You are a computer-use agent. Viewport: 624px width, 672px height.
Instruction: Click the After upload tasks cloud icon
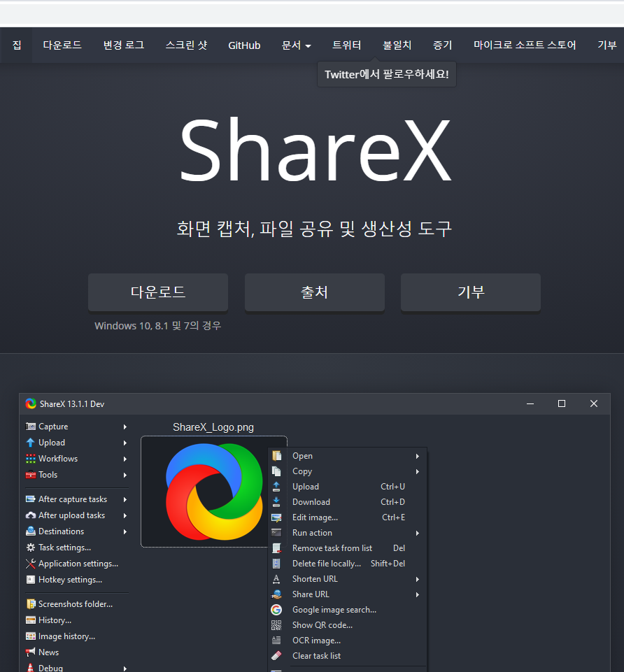click(31, 515)
